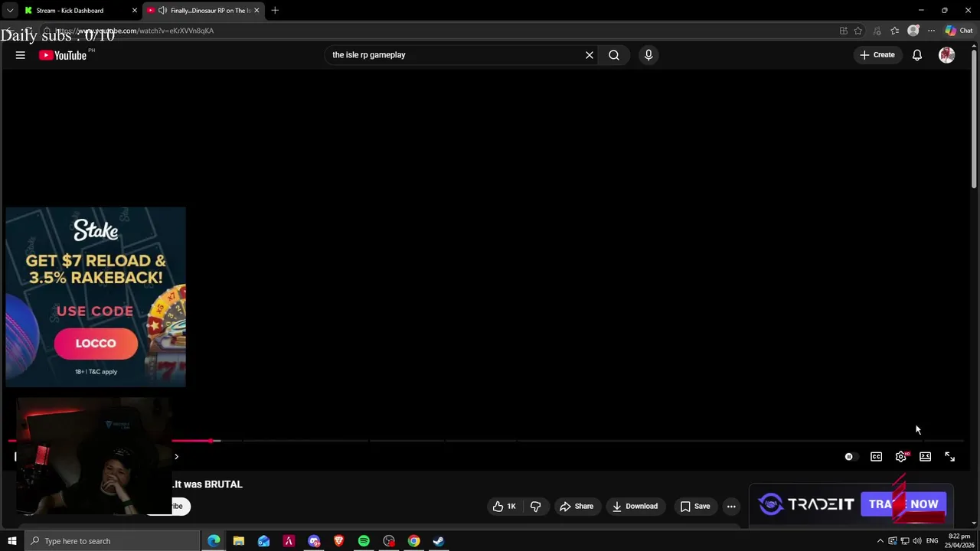Click the Create button
Viewport: 980px width, 551px height.
click(x=877, y=55)
